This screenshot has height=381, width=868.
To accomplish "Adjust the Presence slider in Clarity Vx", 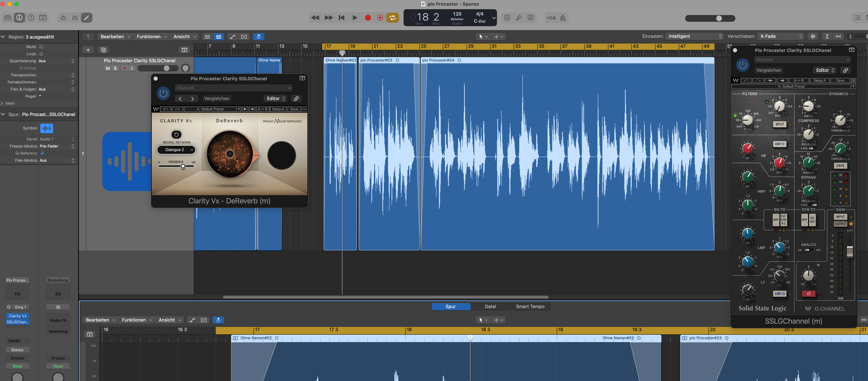I will tap(183, 166).
